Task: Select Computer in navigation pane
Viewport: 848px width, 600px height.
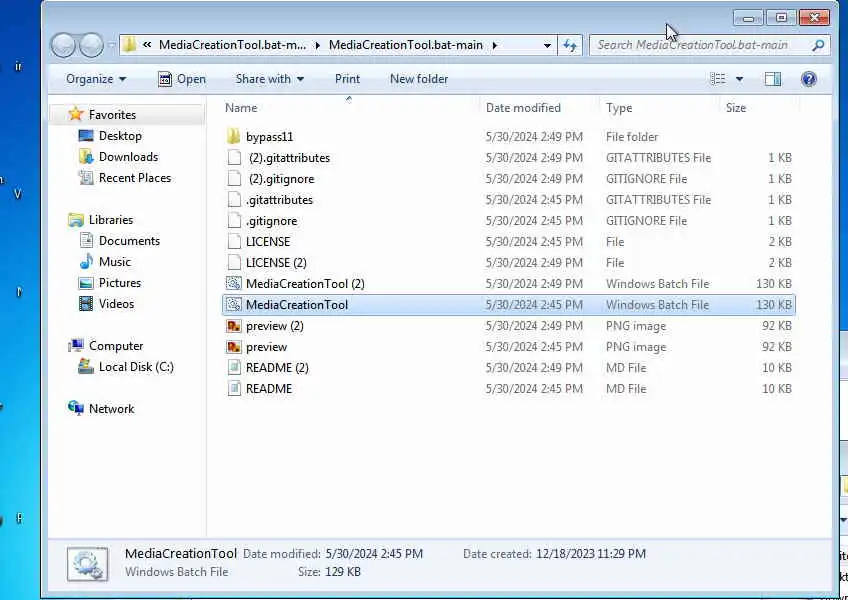Action: click(x=116, y=346)
